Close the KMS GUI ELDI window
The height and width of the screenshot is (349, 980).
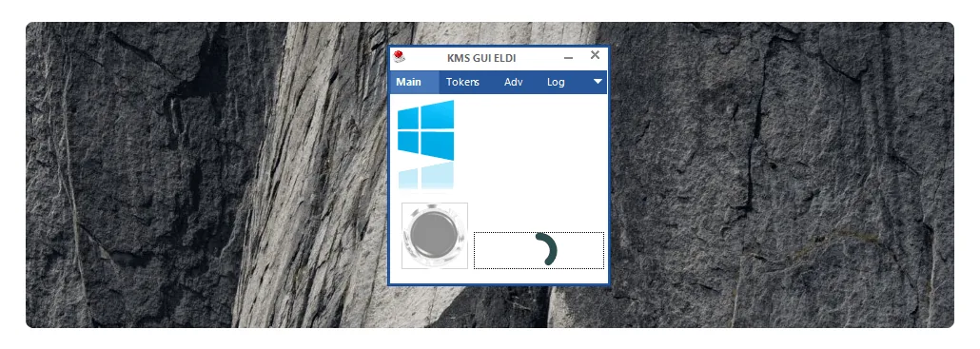tap(595, 55)
